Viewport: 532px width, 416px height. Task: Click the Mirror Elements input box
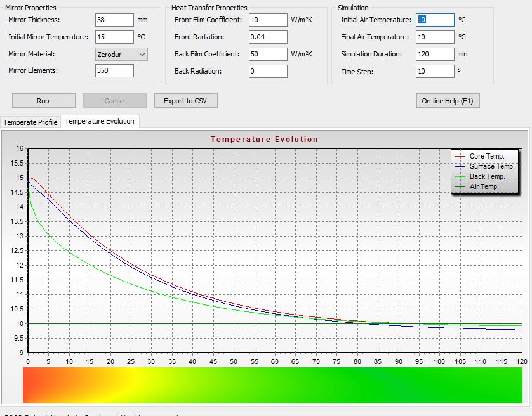[x=114, y=71]
